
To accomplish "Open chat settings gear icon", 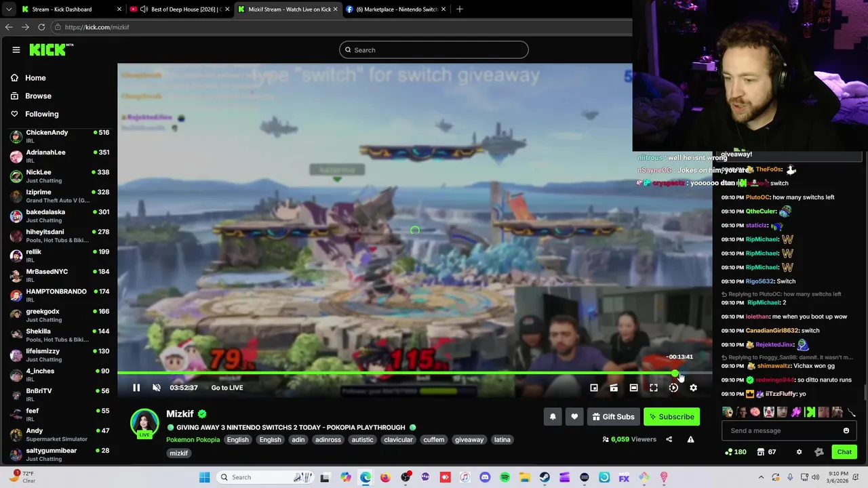I will pyautogui.click(x=799, y=452).
